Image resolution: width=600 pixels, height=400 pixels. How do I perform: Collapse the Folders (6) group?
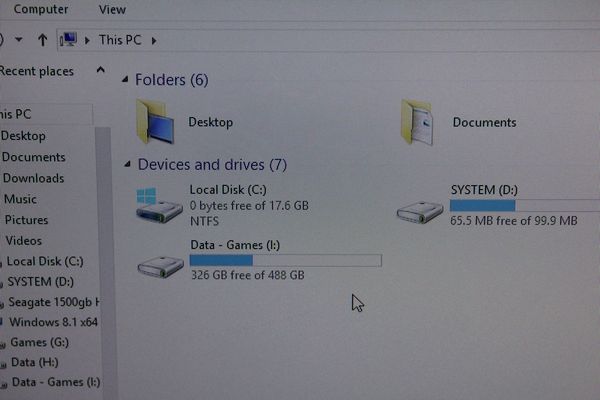(125, 79)
